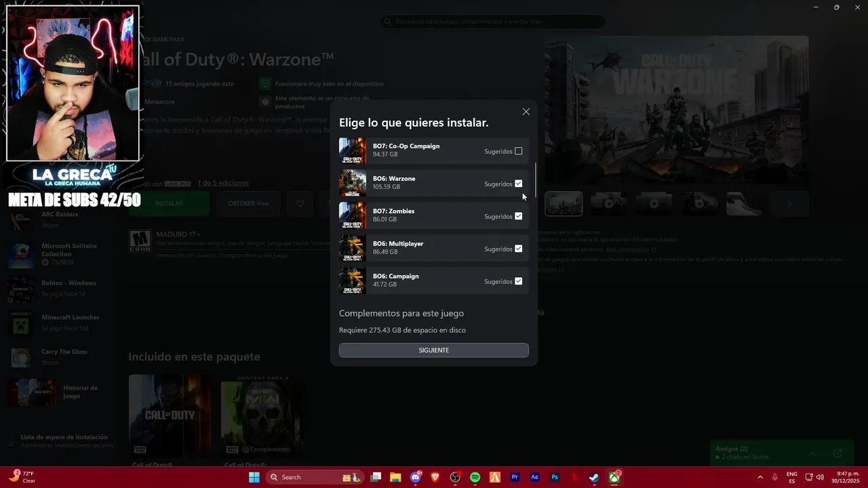Click the 'BO6: Warzone' title text
This screenshot has width=868, height=488.
394,179
